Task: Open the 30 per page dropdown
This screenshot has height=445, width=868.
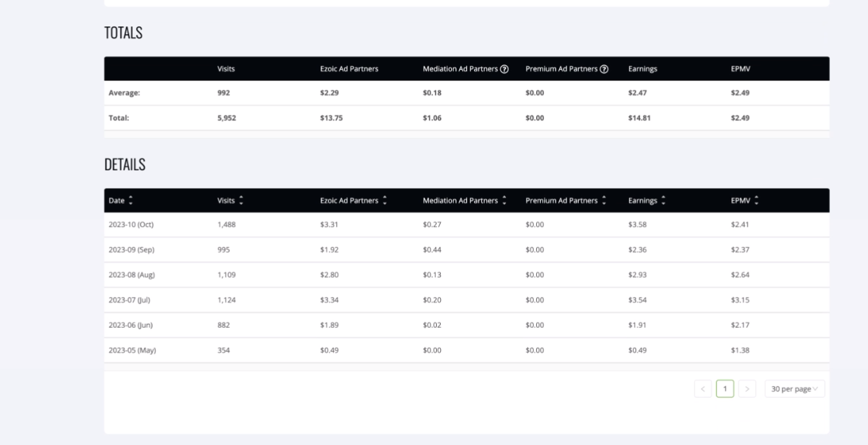Action: [795, 389]
